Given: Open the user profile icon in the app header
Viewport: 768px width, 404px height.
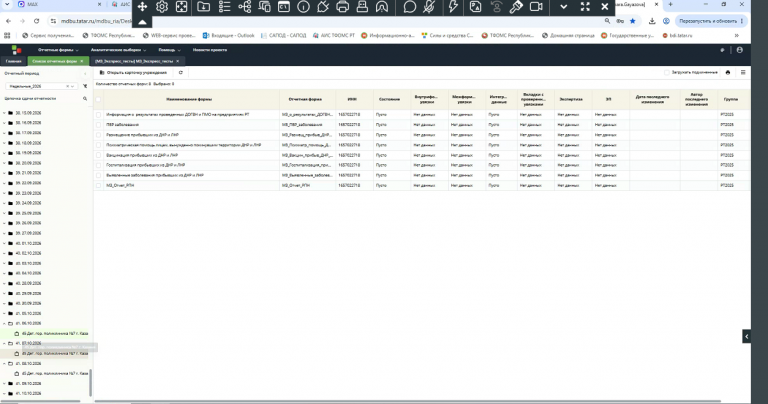Looking at the screenshot, I should (740, 50).
